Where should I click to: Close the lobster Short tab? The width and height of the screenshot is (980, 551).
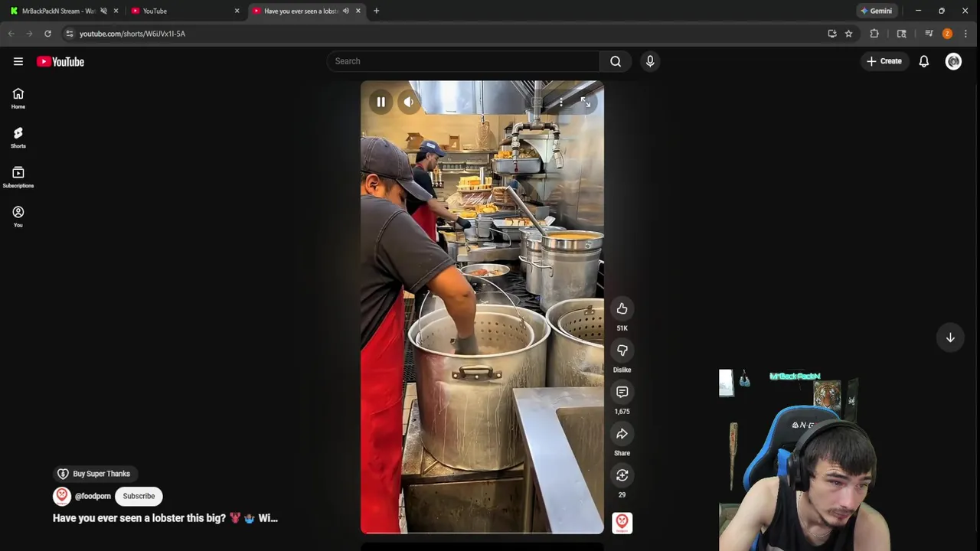[358, 11]
